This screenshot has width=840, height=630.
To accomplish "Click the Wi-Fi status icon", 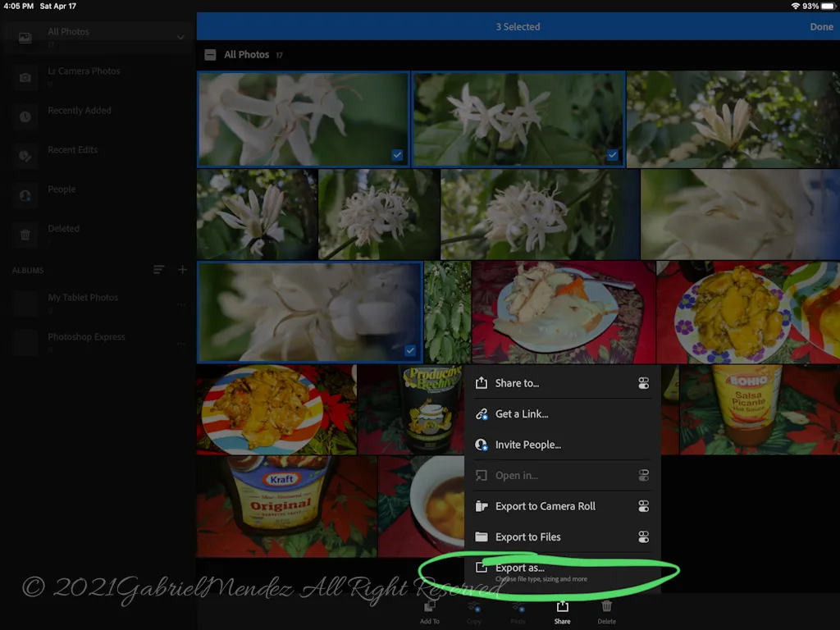I will coord(796,6).
